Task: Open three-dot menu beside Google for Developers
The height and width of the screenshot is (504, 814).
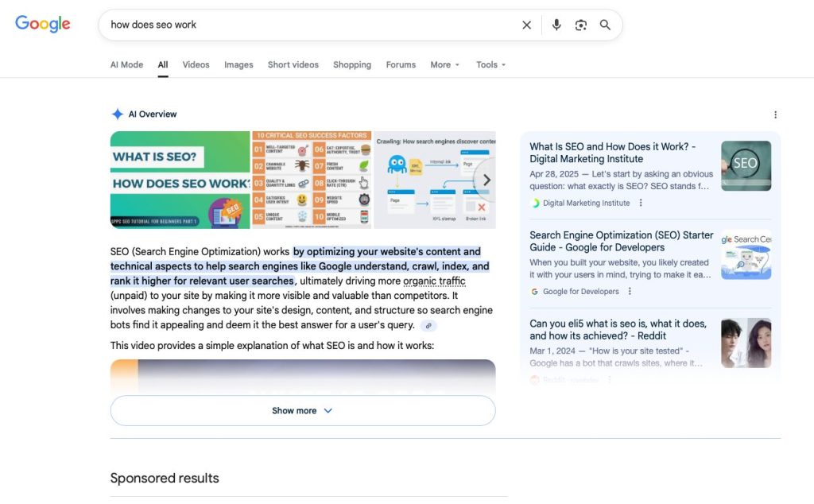Action: click(x=630, y=292)
